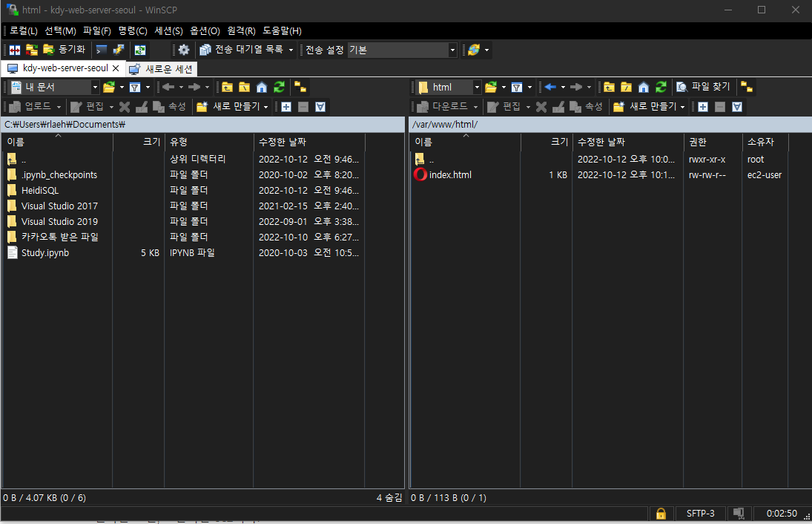Click remote panel Select Files plus icon
The height and width of the screenshot is (524, 812).
click(x=703, y=107)
